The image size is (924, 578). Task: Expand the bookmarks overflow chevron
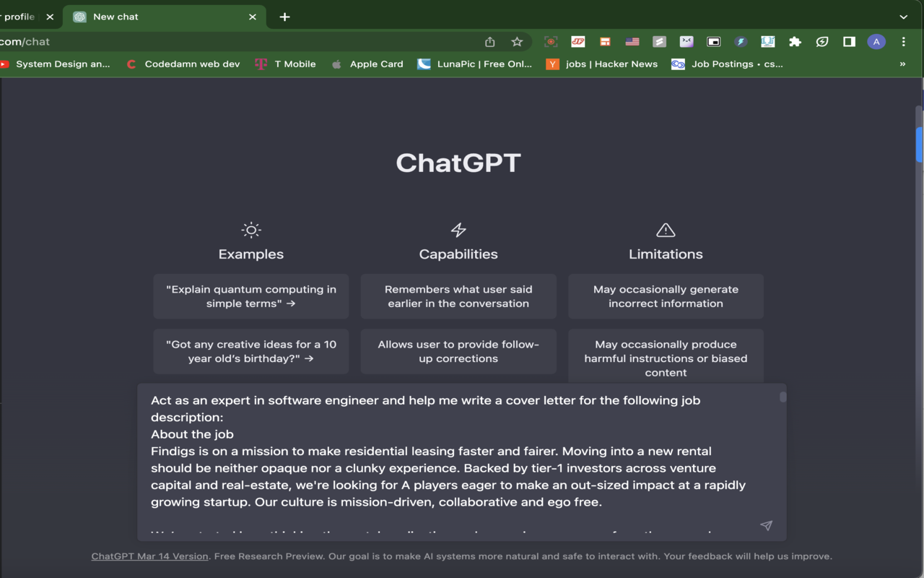point(903,64)
